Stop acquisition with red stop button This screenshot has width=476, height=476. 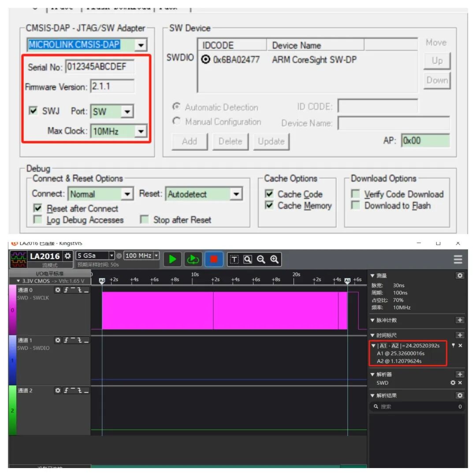[x=214, y=259]
